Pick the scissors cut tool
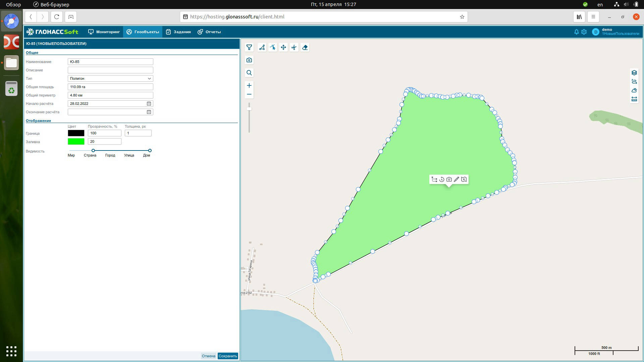644x362 pixels. coord(294,48)
